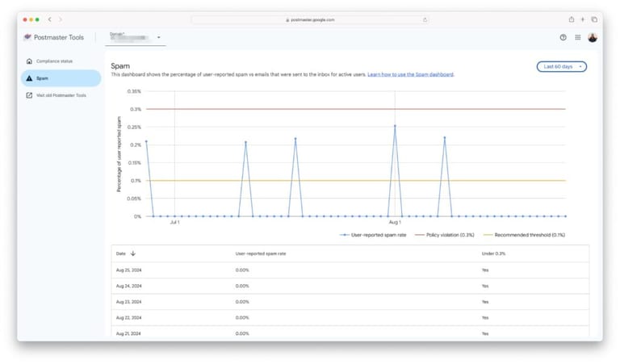Select the Aug 25, 2024 table row date
Image resolution: width=620 pixels, height=364 pixels.
[129, 270]
